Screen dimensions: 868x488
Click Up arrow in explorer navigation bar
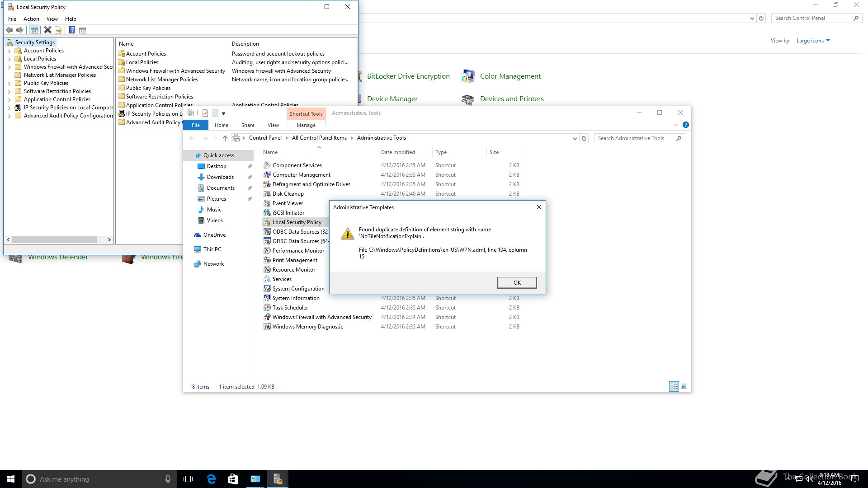coord(225,138)
